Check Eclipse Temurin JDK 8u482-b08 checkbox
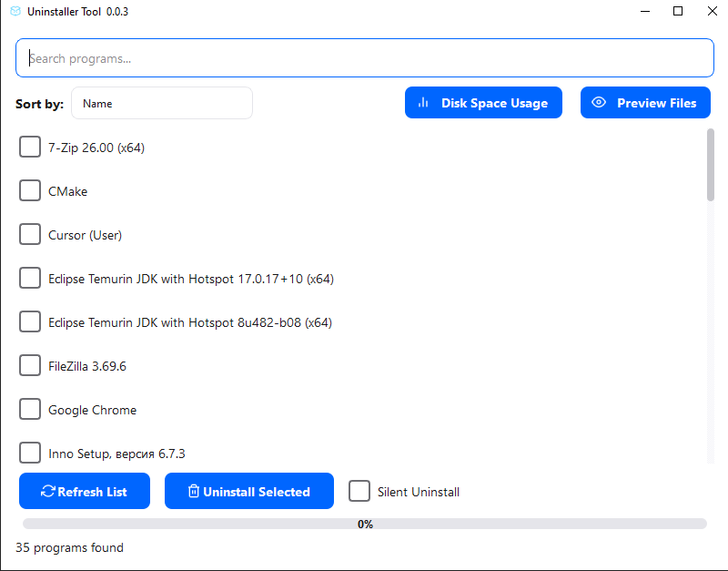The height and width of the screenshot is (571, 728). pos(30,321)
